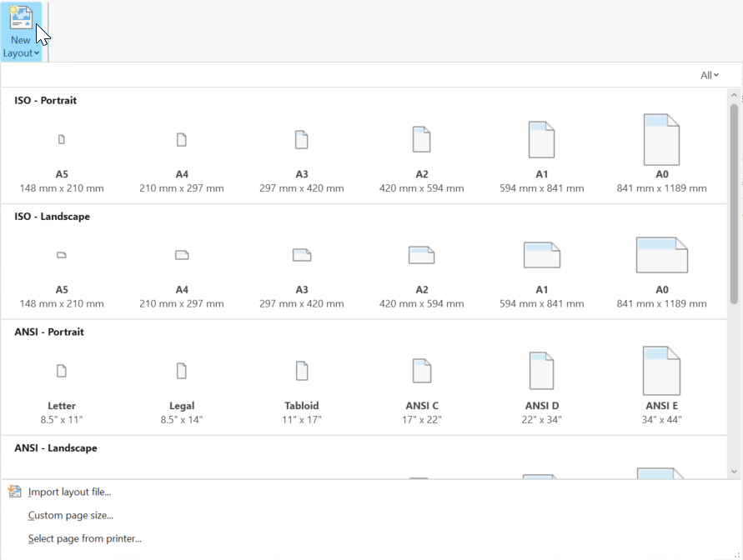Click the Import layout file icon
The height and width of the screenshot is (560, 743).
pos(15,492)
